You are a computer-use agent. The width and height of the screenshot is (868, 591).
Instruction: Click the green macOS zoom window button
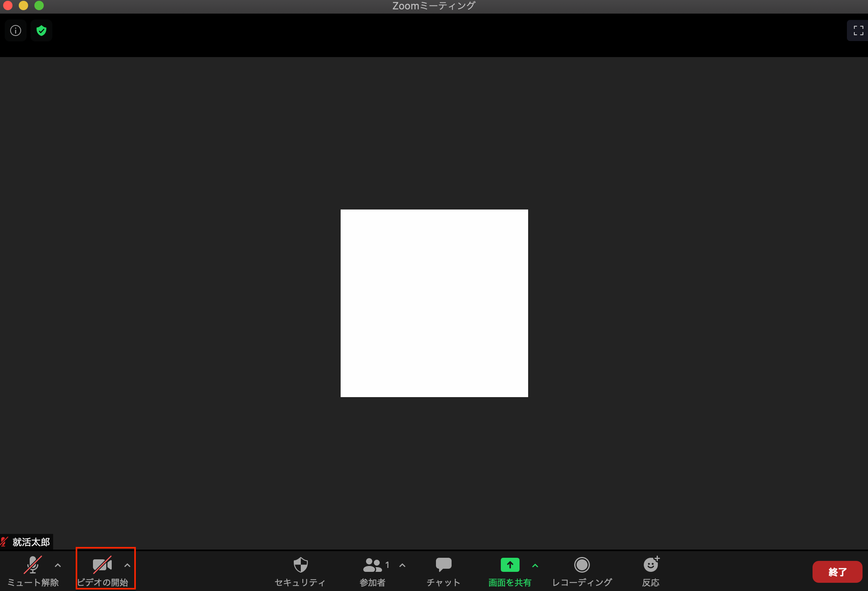(x=39, y=5)
